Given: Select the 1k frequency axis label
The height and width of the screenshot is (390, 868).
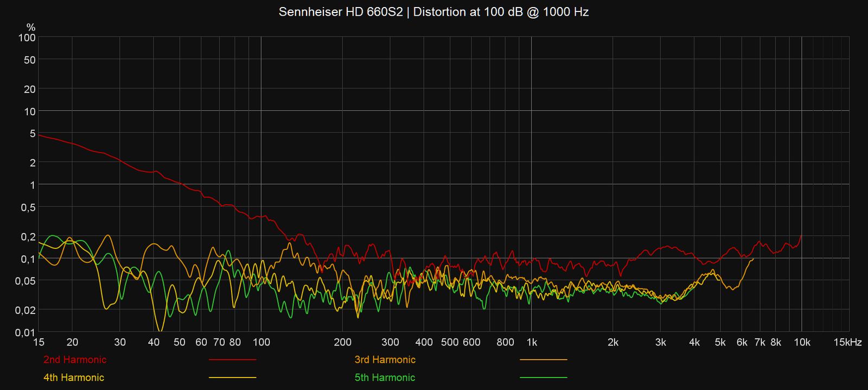Looking at the screenshot, I should (532, 342).
